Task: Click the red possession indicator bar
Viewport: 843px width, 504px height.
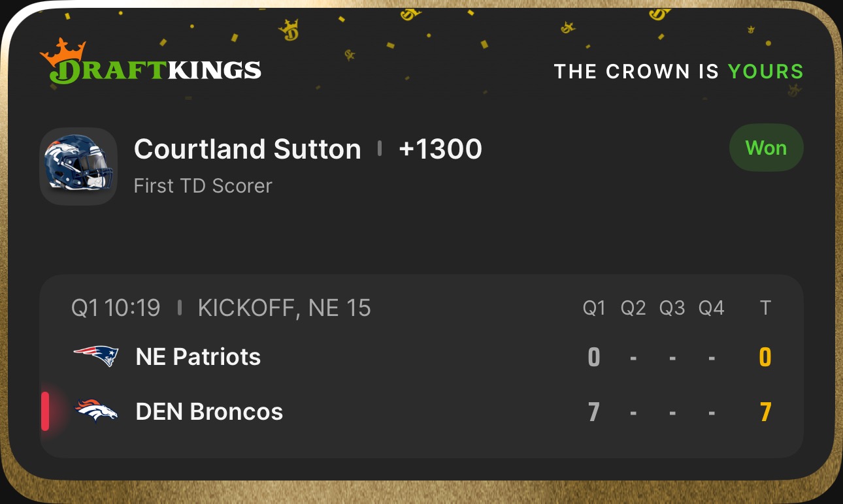Action: click(45, 411)
